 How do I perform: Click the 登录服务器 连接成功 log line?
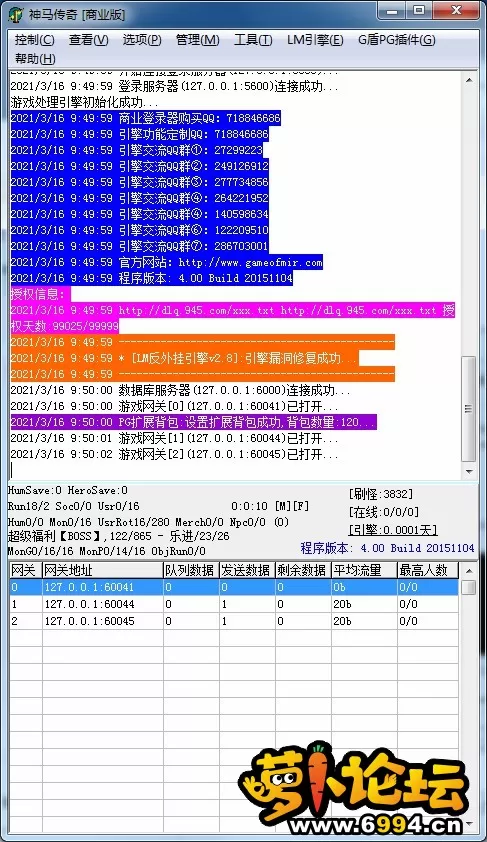point(175,86)
